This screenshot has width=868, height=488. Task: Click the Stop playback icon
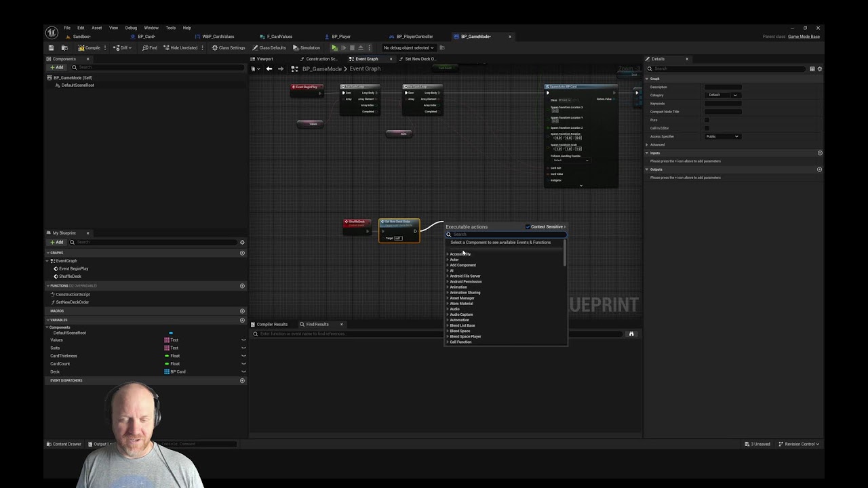tap(352, 47)
